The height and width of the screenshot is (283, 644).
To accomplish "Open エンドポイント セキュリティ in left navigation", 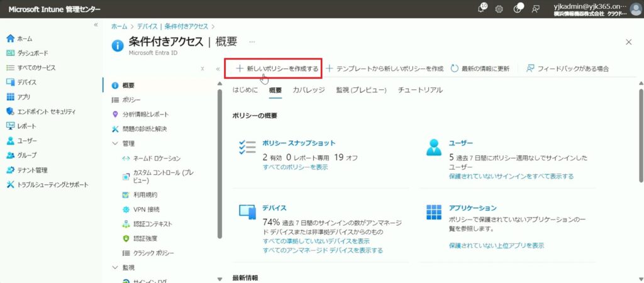I will pos(41,111).
